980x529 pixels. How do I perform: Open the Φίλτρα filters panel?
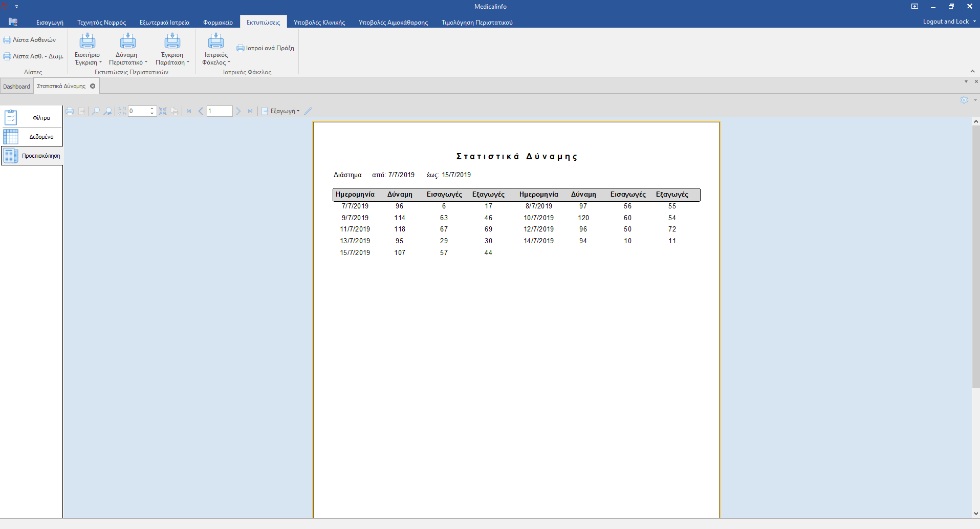[32, 118]
